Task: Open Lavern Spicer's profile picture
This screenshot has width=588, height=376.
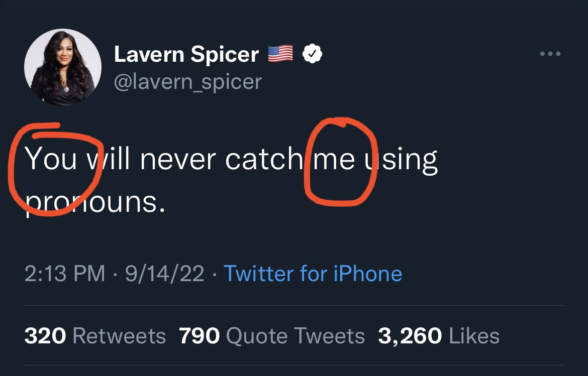Action: pyautogui.click(x=63, y=67)
